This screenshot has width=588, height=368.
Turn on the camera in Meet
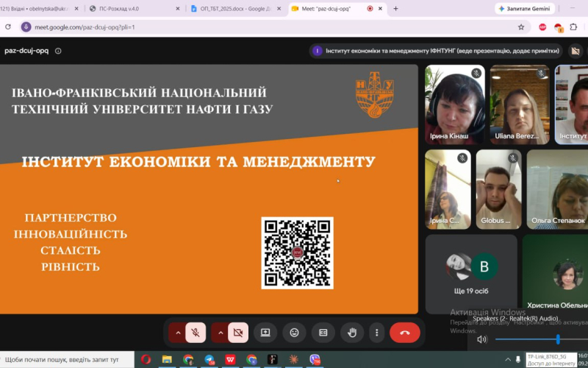pyautogui.click(x=238, y=333)
